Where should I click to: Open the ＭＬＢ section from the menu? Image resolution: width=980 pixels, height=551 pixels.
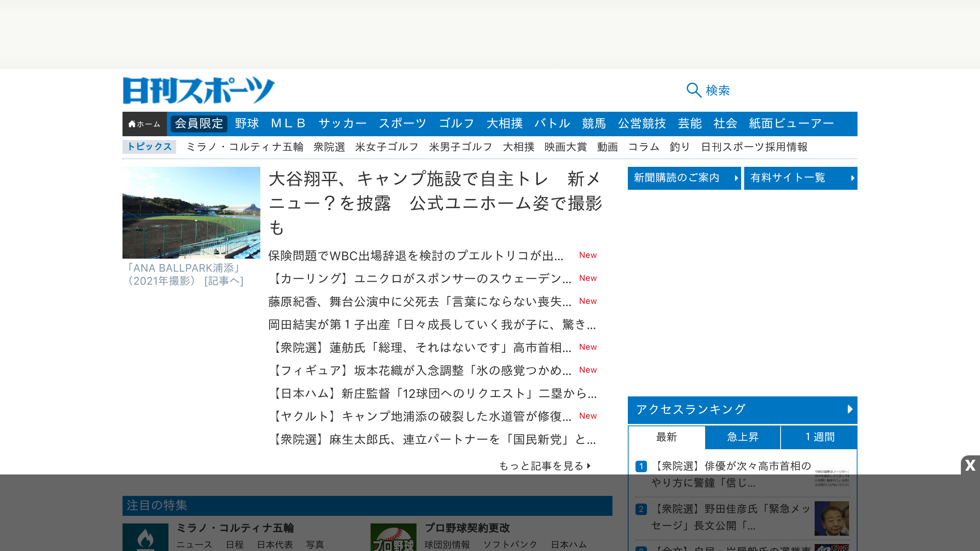(289, 123)
